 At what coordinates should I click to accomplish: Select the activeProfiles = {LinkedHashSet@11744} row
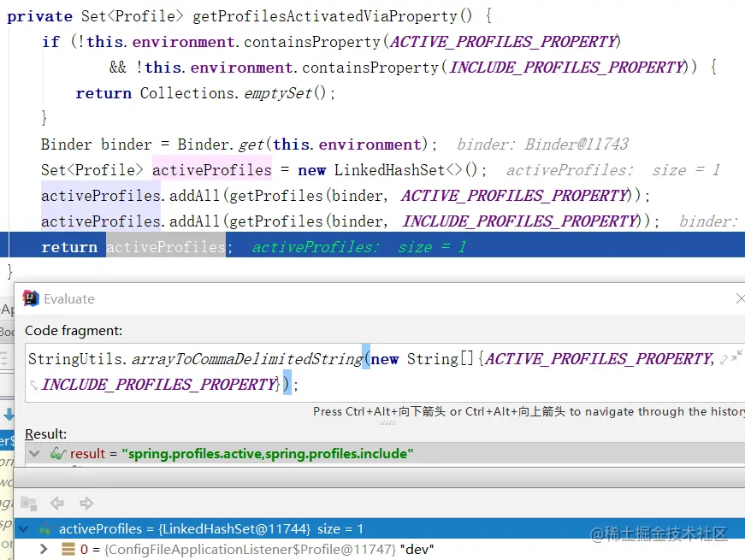380,528
